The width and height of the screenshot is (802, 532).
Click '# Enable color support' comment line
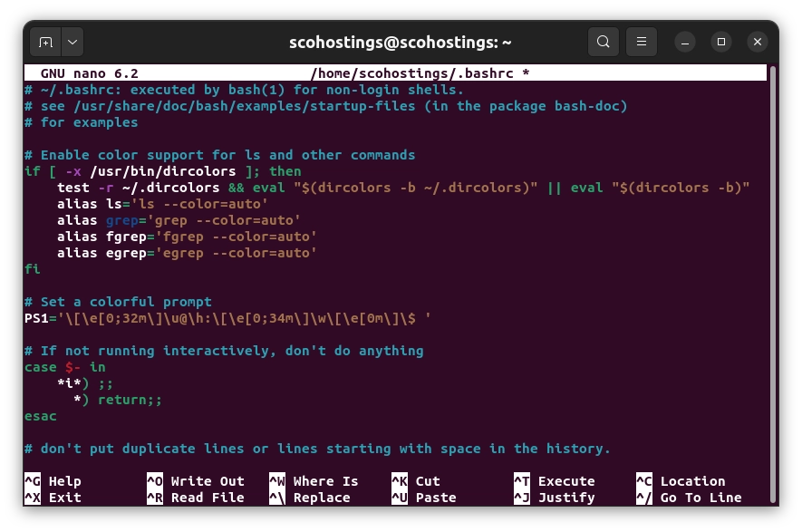tap(220, 155)
